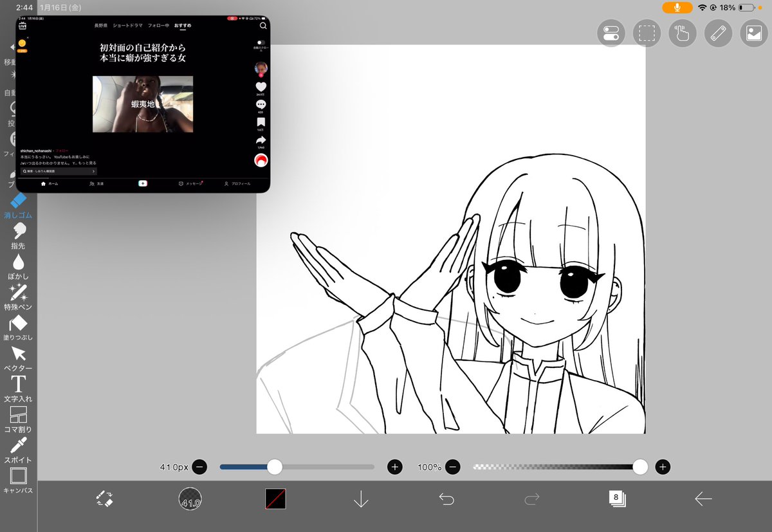
Task: Select the Eyedropper (スポイト) tool
Action: point(18,450)
